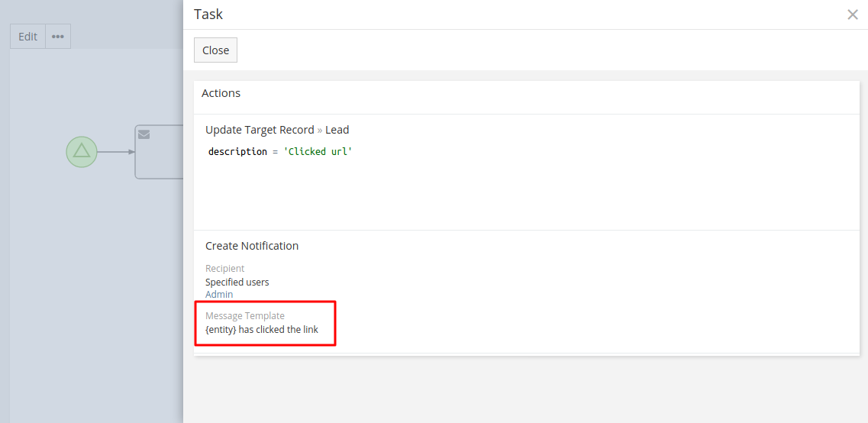Click the '{entity} has clicked the link' text
The image size is (868, 423).
[x=262, y=329]
